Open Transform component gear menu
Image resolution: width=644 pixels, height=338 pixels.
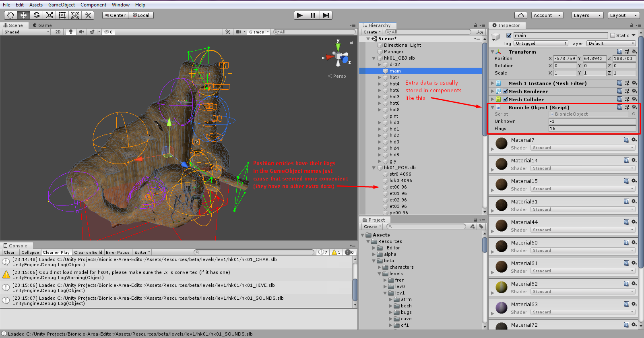[x=634, y=52]
